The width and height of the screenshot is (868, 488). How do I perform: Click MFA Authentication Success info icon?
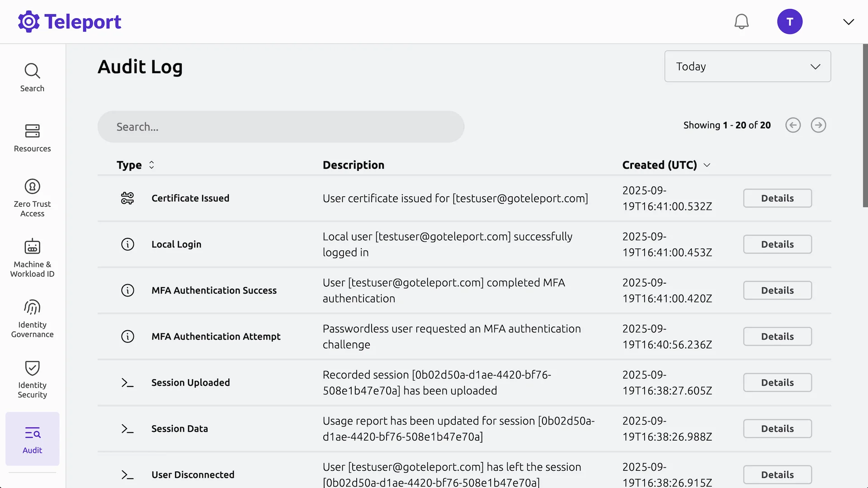click(x=127, y=290)
